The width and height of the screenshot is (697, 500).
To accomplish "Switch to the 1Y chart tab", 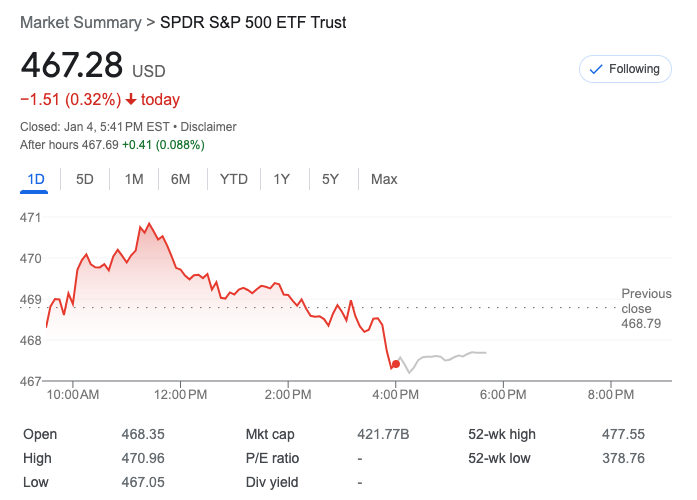I will click(282, 179).
